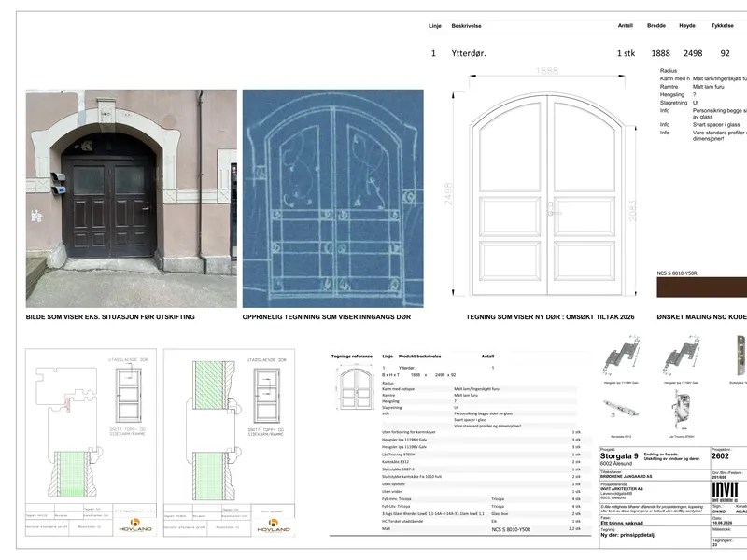Select the Lås Trioving 8765H lock case image
This screenshot has width=747, height=560.
pos(682,411)
